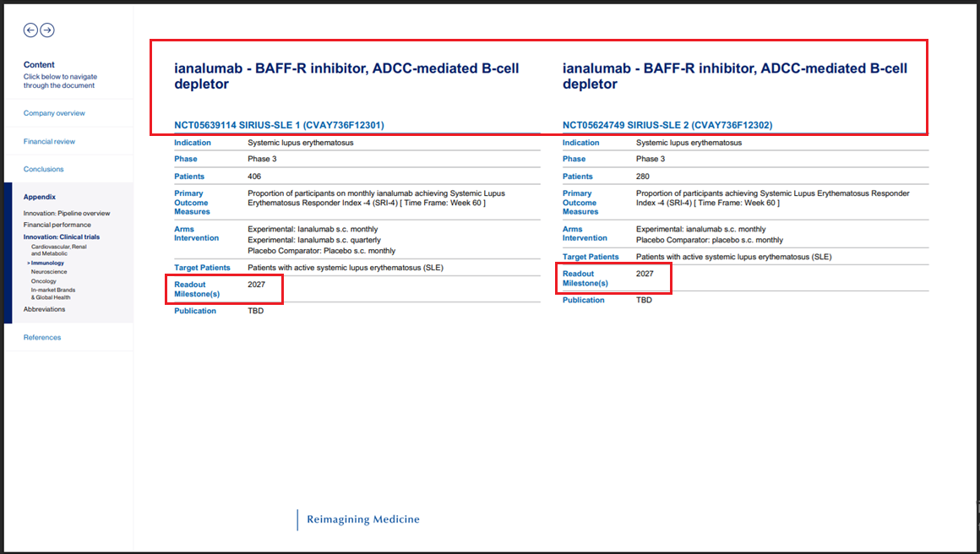
Task: Click the forward arrow navigation icon
Action: [47, 30]
